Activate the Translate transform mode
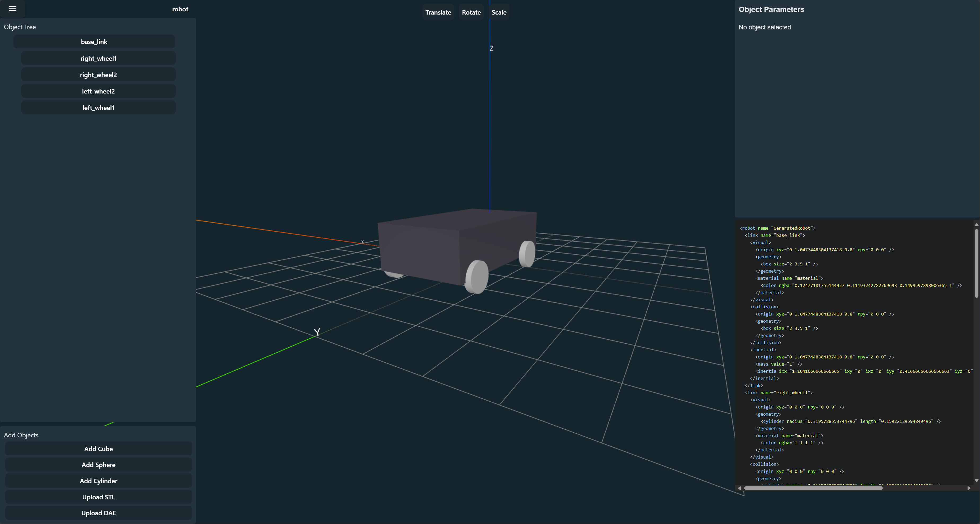This screenshot has height=524, width=980. point(438,12)
